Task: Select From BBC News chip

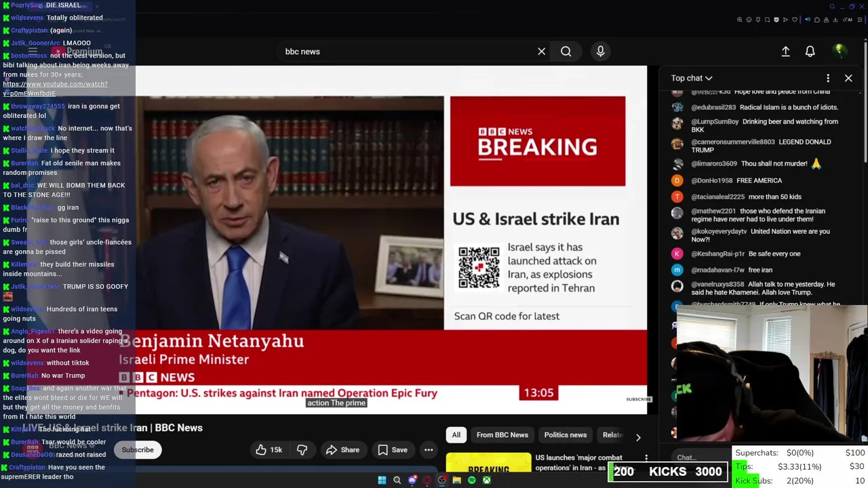Action: pyautogui.click(x=502, y=435)
